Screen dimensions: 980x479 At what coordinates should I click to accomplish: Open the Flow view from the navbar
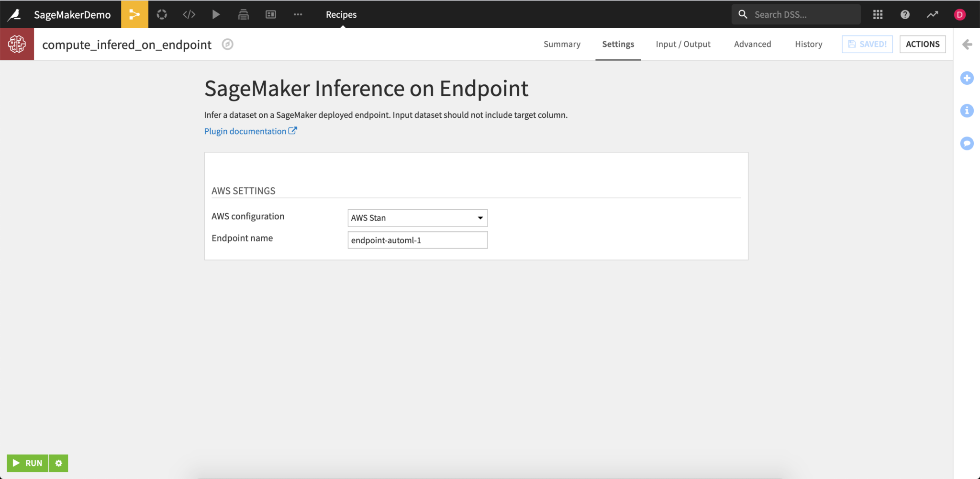[x=134, y=14]
